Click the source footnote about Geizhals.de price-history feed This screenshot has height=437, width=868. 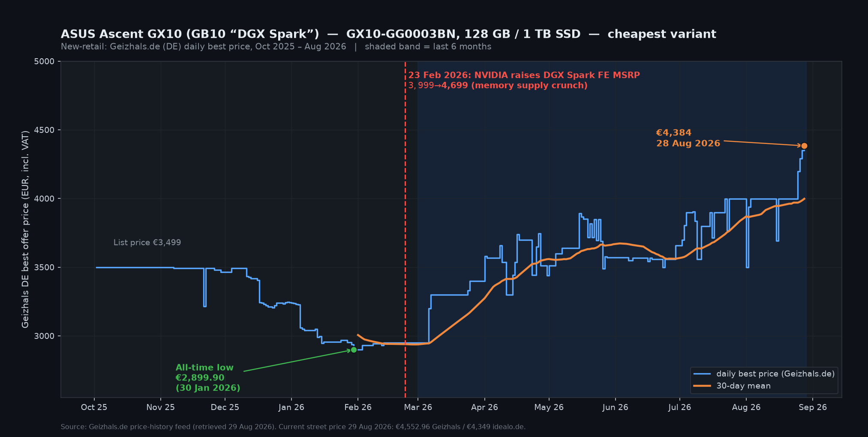pos(293,427)
